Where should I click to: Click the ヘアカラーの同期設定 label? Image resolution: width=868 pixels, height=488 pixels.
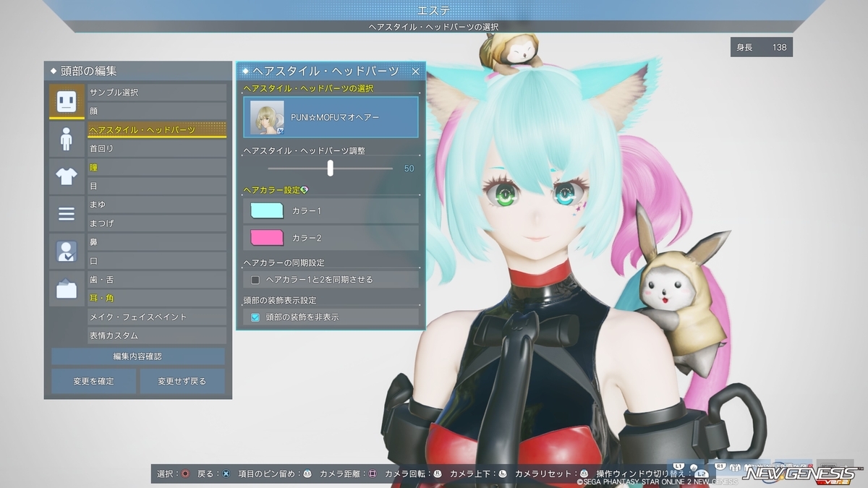[x=284, y=262]
